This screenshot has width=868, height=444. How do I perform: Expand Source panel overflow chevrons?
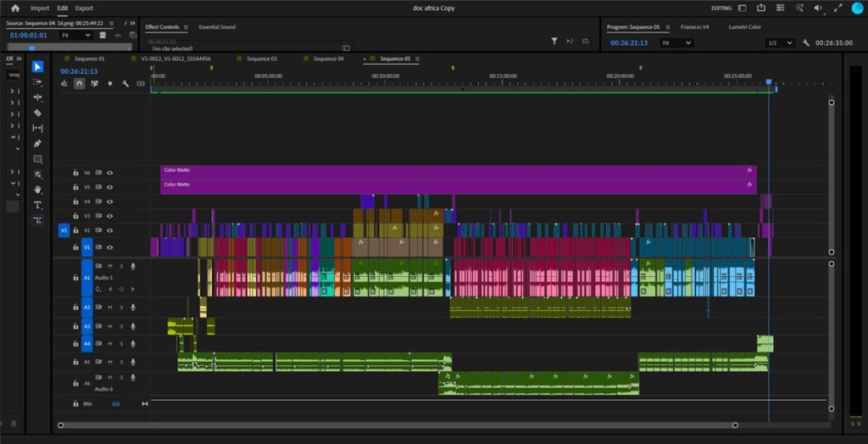pyautogui.click(x=131, y=23)
